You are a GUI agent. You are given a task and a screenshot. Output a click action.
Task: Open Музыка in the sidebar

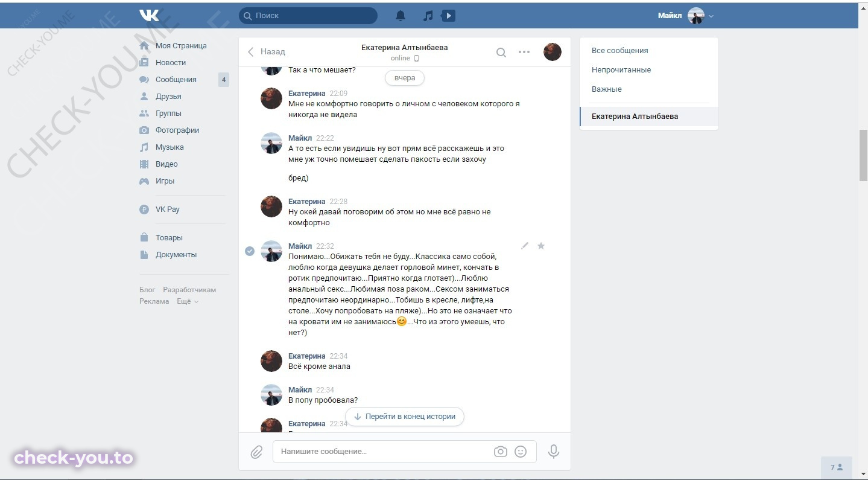click(x=169, y=147)
